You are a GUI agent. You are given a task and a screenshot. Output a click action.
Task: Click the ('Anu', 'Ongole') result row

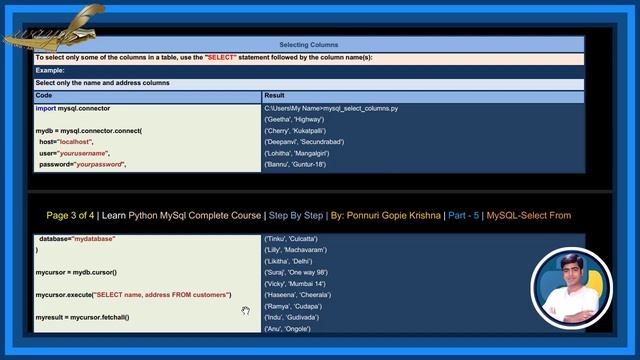pyautogui.click(x=287, y=329)
